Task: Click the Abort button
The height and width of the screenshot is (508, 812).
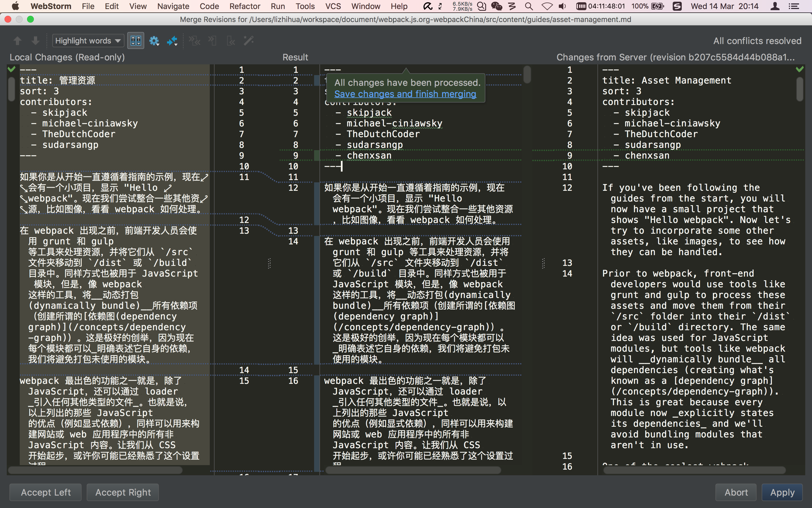Action: tap(736, 492)
